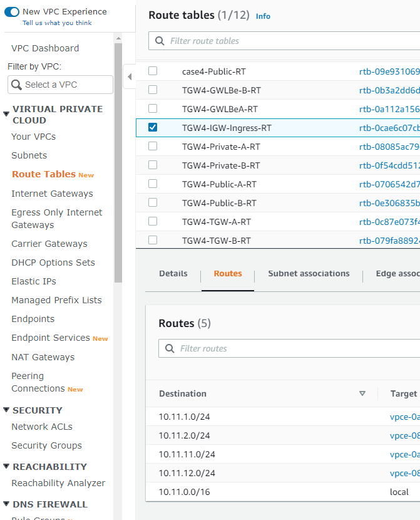The width and height of the screenshot is (420, 520).
Task: Open Security Groups
Action: (x=46, y=445)
